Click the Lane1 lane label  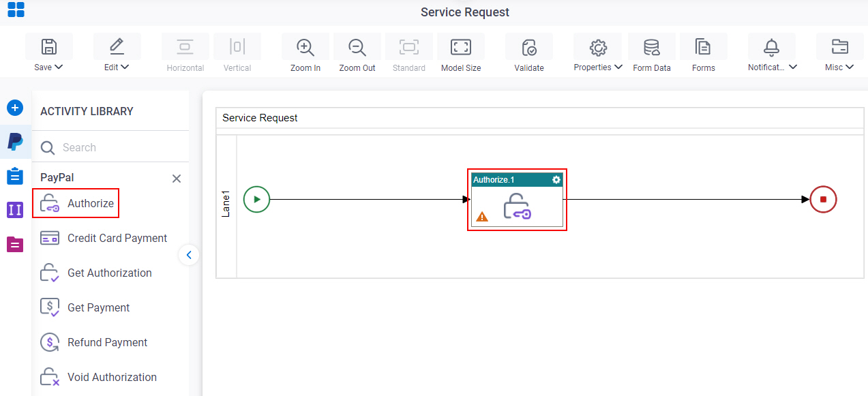pos(226,204)
